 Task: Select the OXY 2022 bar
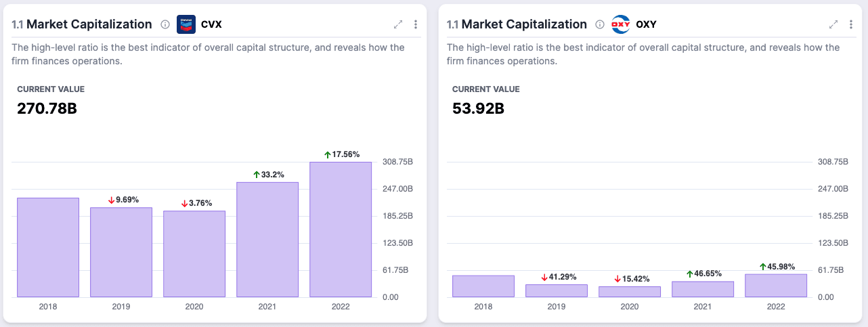pos(776,285)
